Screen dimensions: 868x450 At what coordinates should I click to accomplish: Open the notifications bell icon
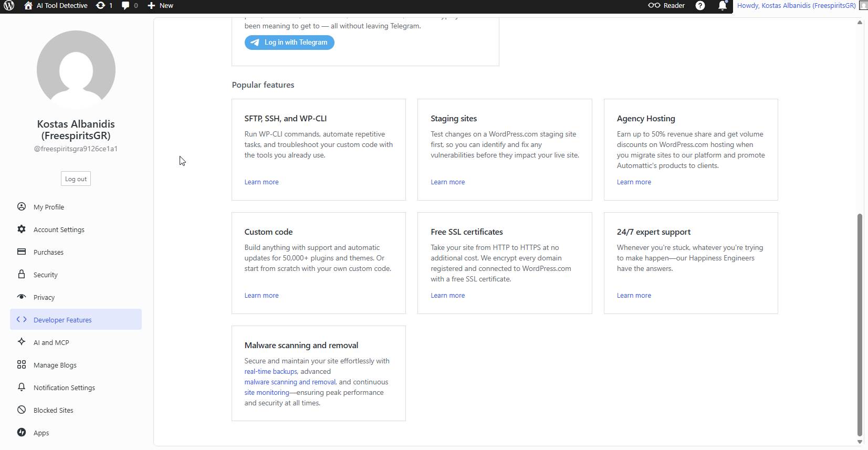click(x=723, y=5)
